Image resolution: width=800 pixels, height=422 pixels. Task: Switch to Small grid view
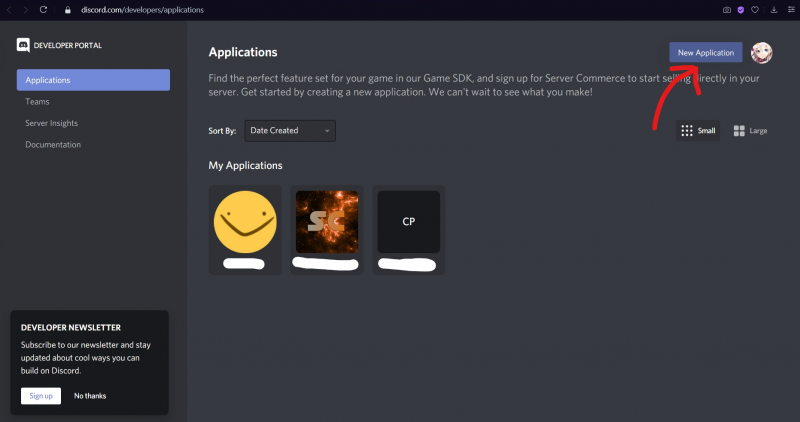(698, 131)
